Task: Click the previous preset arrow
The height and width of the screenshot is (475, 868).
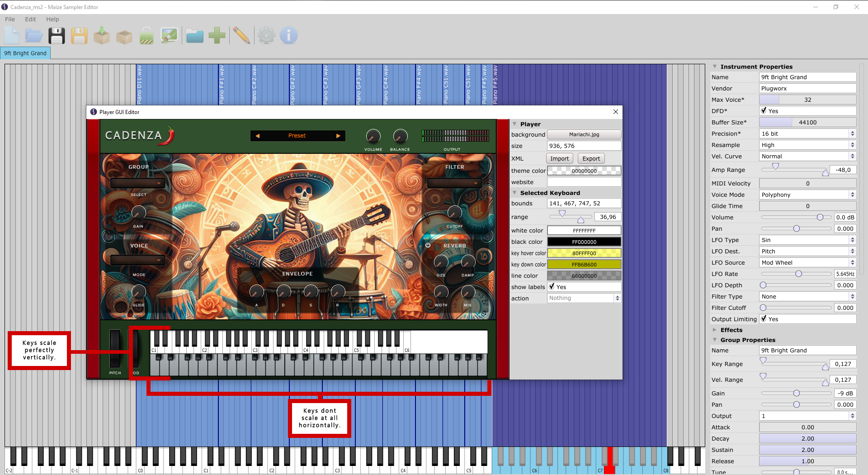Action: 258,136
